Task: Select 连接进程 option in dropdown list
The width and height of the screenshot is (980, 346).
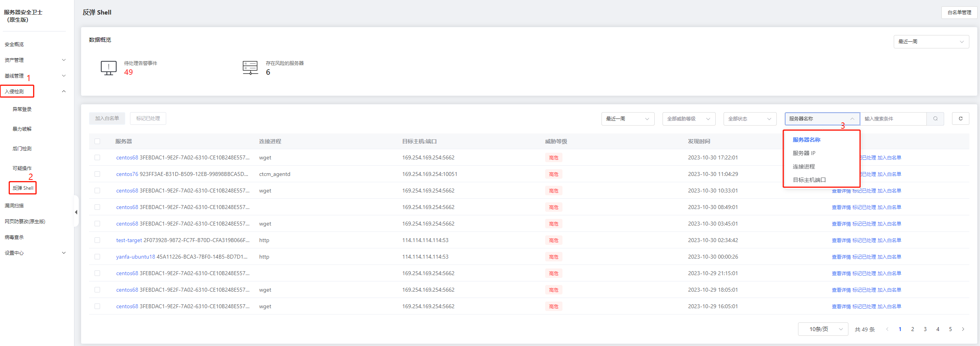Action: (804, 167)
